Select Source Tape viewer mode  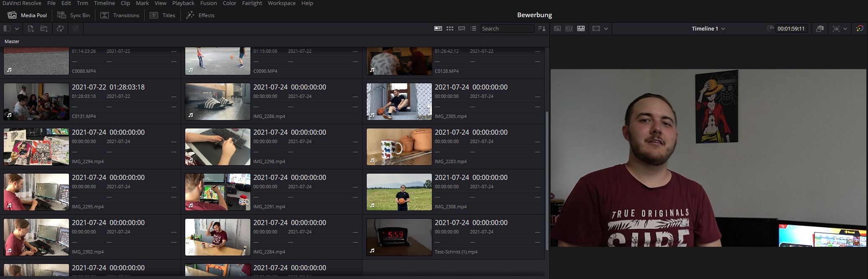tap(569, 28)
